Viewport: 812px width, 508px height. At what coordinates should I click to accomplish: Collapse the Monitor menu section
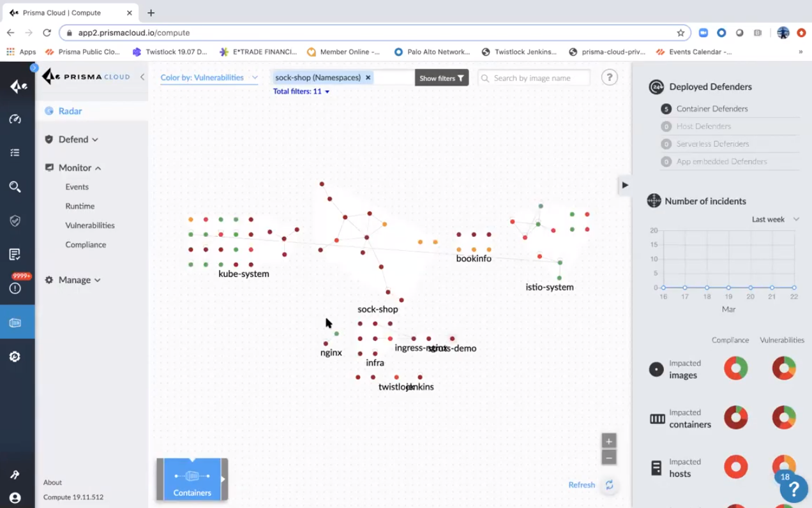point(73,168)
